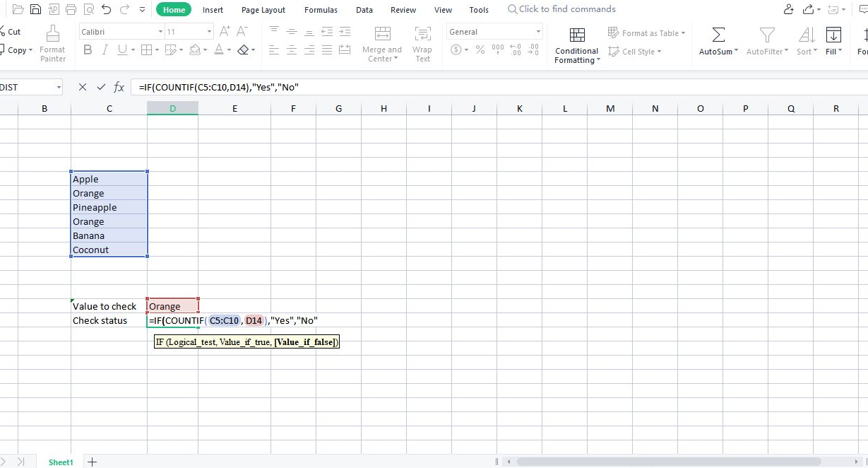Switch to the Formulas ribbon tab

pyautogui.click(x=321, y=9)
